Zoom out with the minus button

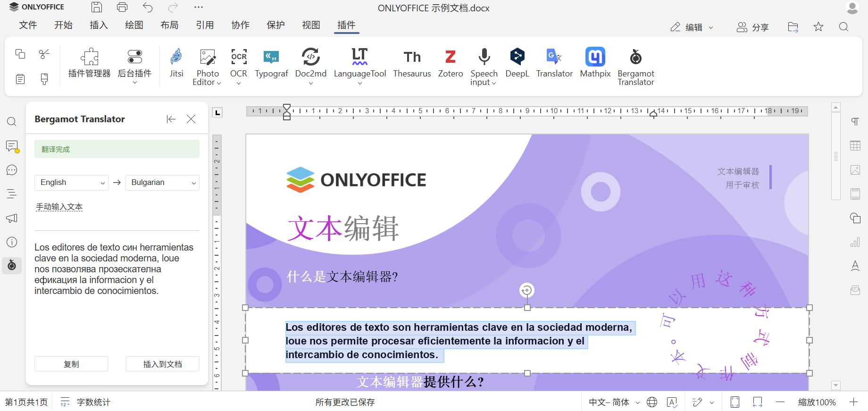tap(780, 402)
